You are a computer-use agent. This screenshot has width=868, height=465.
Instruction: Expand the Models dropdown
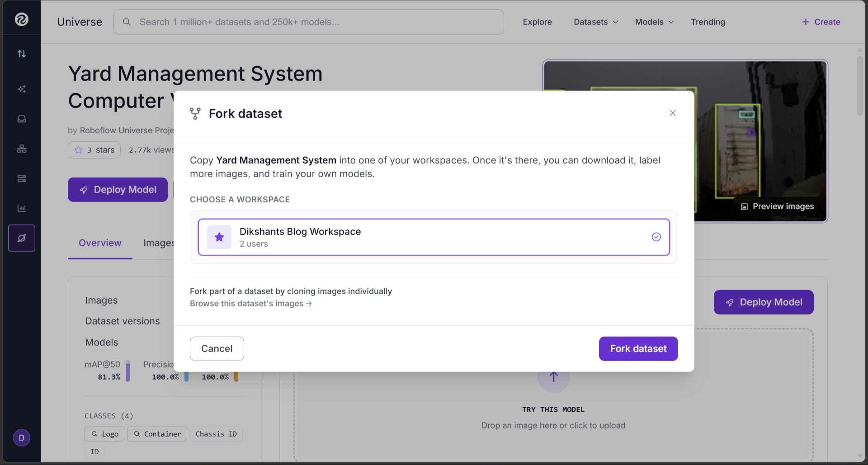click(x=654, y=22)
